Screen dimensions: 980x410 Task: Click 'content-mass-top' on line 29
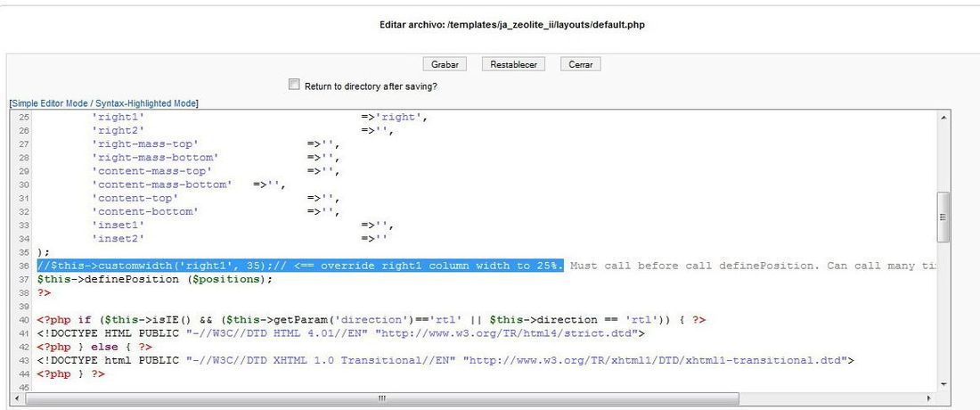(x=151, y=170)
